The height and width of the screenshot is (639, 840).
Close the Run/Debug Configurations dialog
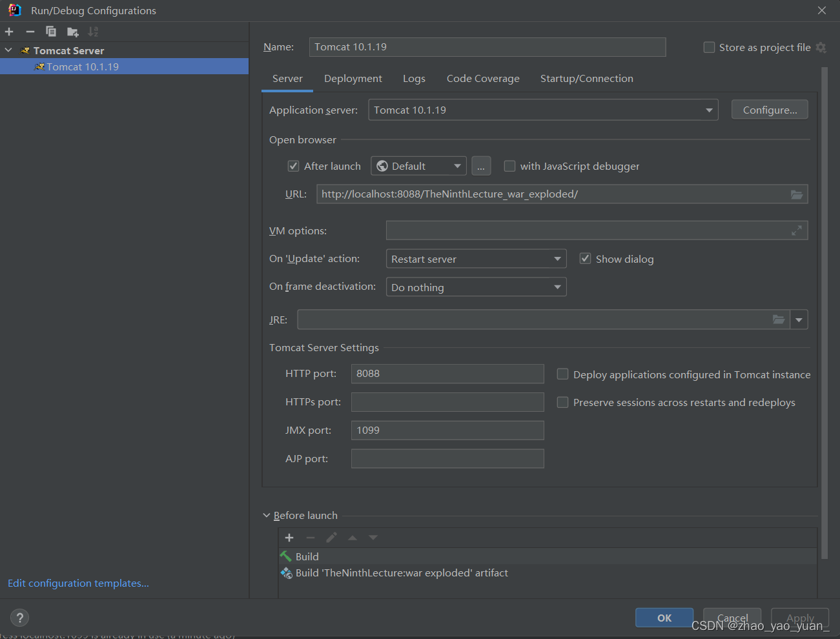point(821,10)
